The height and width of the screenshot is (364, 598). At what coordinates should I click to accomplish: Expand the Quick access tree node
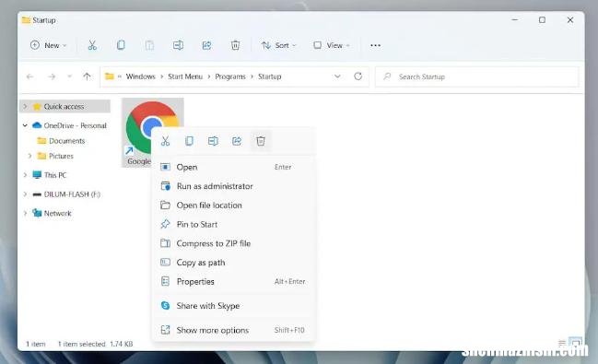[x=25, y=107]
